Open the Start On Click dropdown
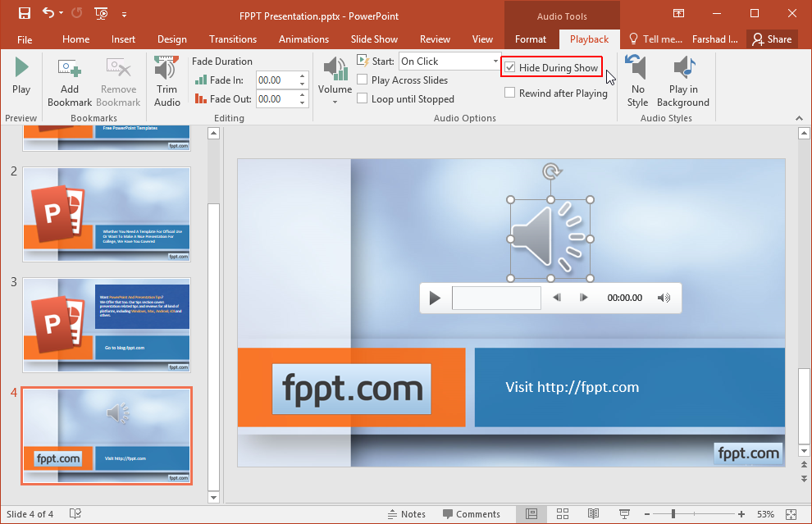This screenshot has height=524, width=812. 495,62
